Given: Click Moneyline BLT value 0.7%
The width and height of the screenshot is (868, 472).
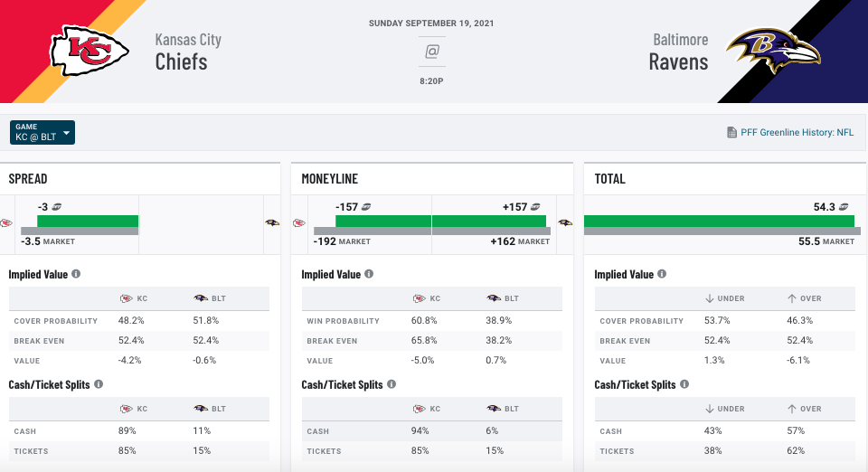Looking at the screenshot, I should point(496,360).
